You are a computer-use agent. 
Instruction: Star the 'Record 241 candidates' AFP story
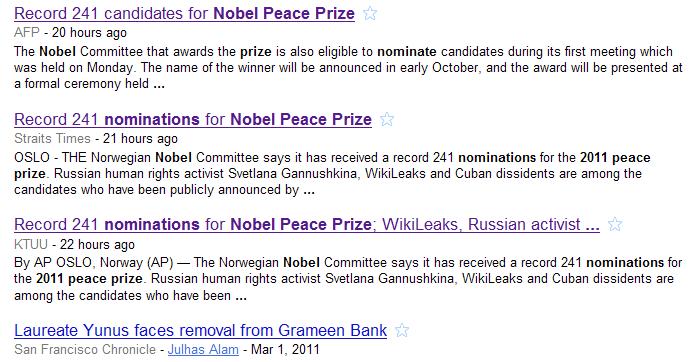pos(370,13)
